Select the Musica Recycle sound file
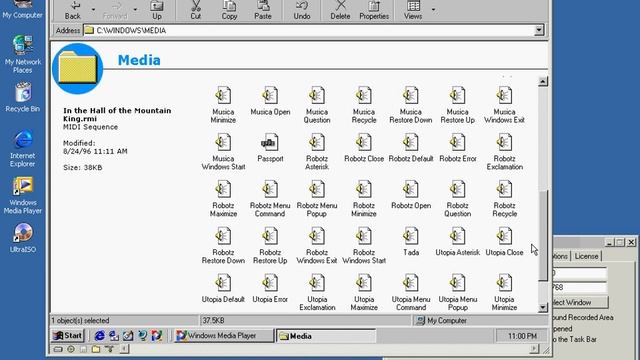640x360 pixels. pyautogui.click(x=364, y=105)
